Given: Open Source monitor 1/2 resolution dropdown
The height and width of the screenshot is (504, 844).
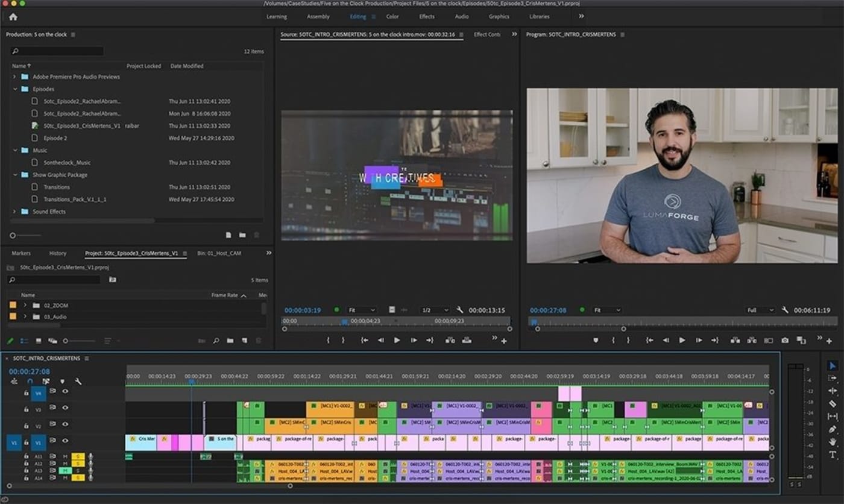Looking at the screenshot, I should point(435,310).
